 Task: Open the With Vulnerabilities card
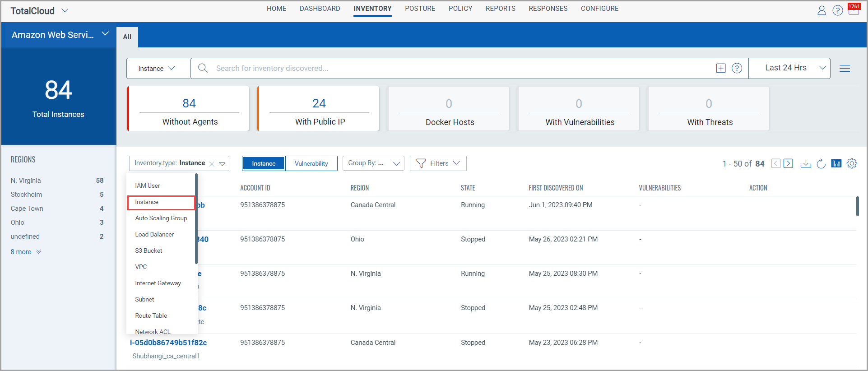(579, 109)
